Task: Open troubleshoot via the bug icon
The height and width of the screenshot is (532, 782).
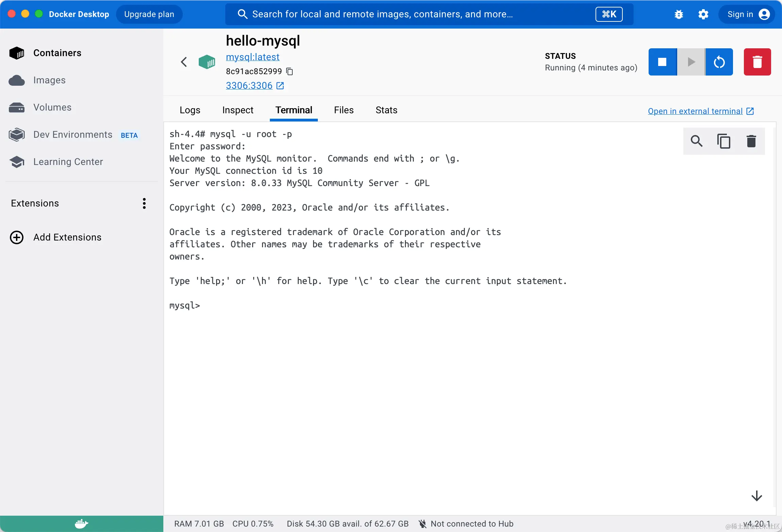Action: point(679,14)
